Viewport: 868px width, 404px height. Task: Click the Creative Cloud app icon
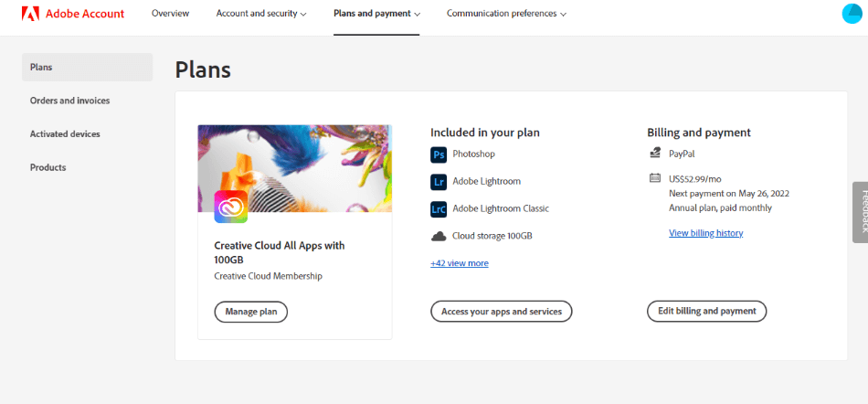click(x=231, y=207)
